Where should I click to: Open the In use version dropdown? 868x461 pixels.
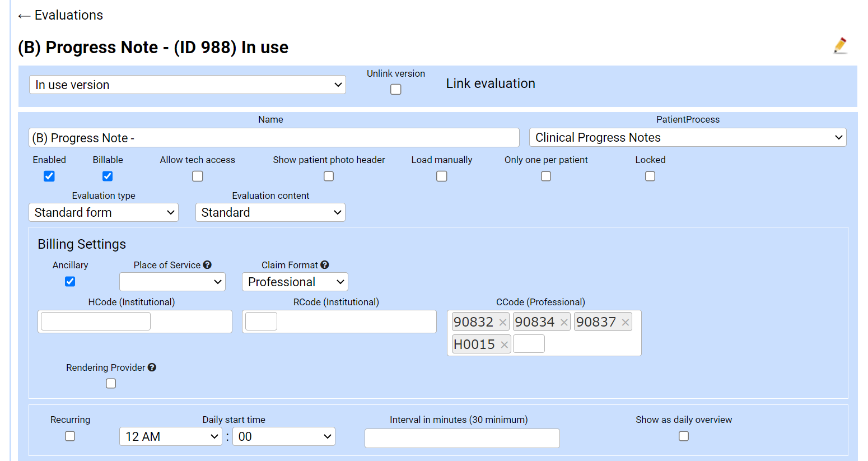187,85
